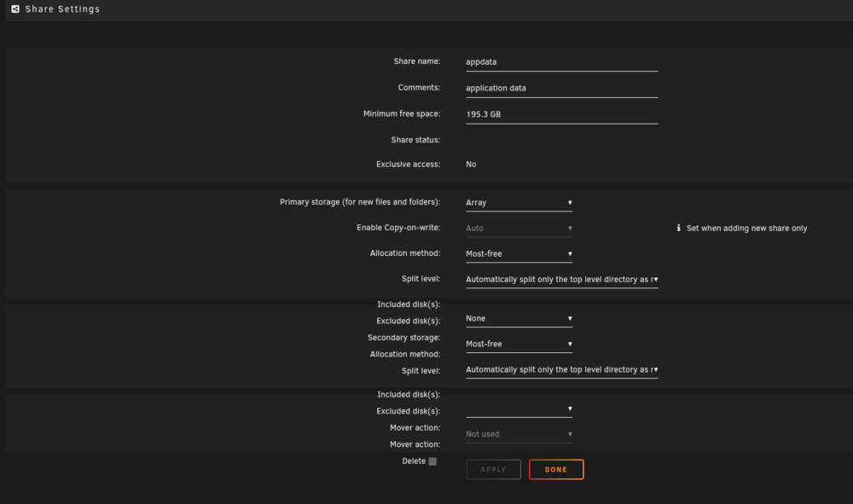Screen dimensions: 853x504
Task: Expand the first Allocation method Most-free dropdown
Action: click(519, 254)
